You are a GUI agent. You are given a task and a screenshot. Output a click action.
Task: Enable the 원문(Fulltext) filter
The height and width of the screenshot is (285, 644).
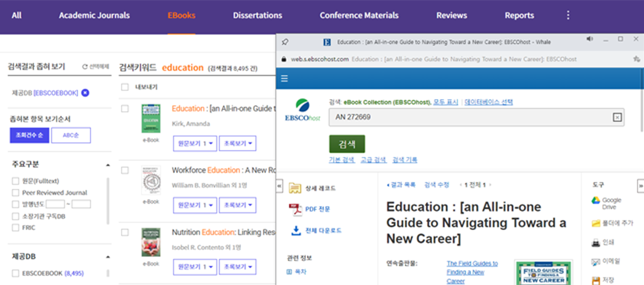[x=15, y=182]
